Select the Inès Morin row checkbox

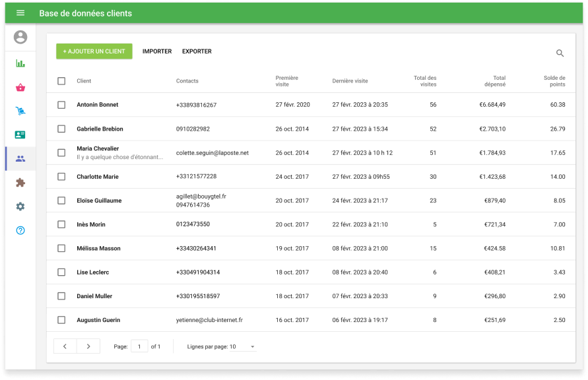[x=61, y=224]
